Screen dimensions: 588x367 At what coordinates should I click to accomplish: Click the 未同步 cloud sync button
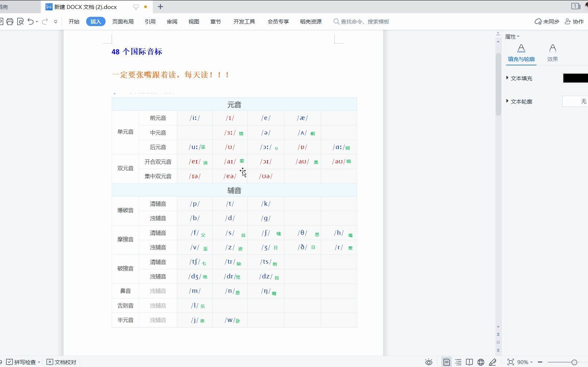[x=547, y=21]
